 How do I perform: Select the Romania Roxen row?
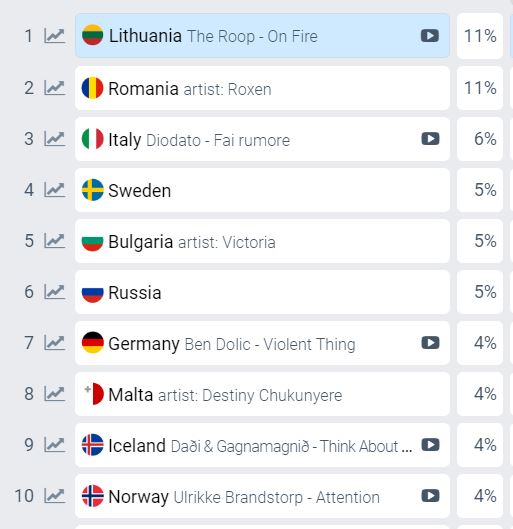(x=262, y=88)
